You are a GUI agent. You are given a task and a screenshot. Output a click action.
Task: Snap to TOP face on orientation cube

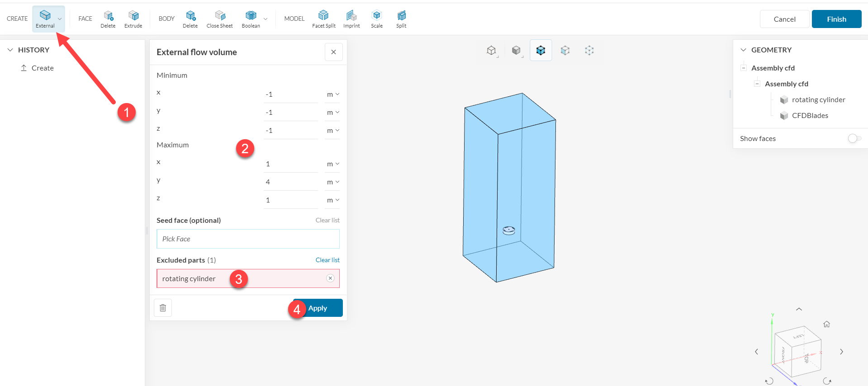pos(807,359)
